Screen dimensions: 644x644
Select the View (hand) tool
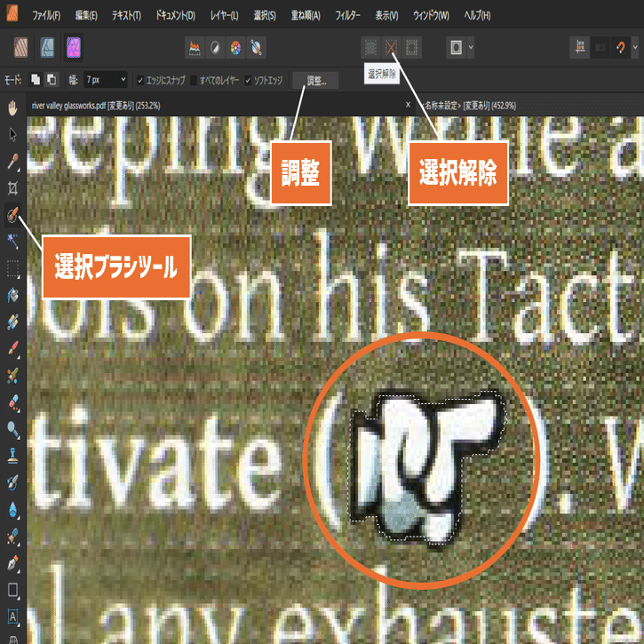coord(12,108)
